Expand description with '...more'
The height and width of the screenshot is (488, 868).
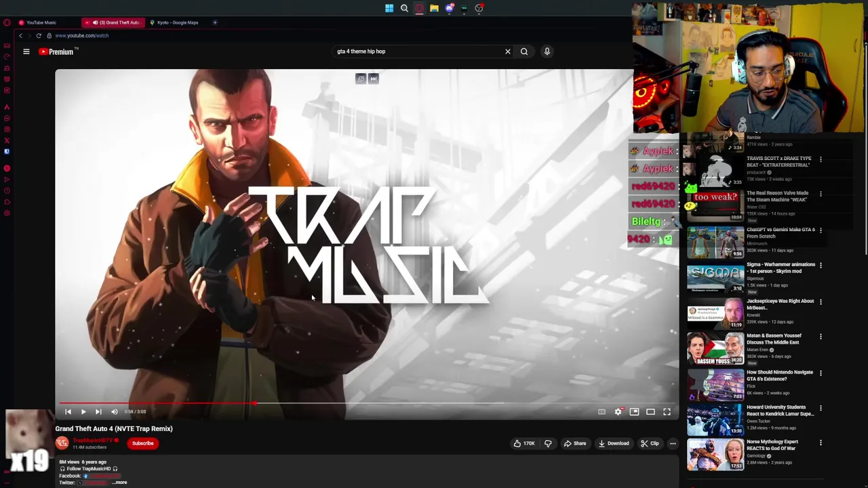point(119,483)
